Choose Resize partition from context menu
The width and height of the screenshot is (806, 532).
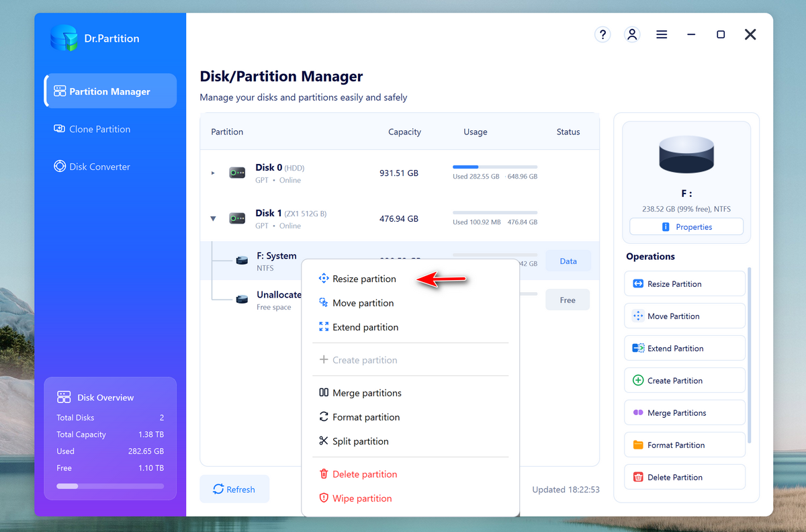coord(410,279)
